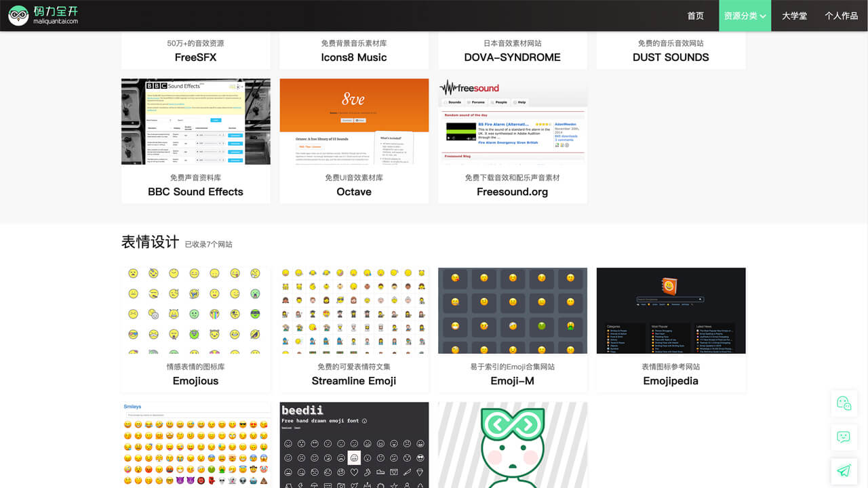Open the beedii hand drawn emoji thumbnail
This screenshot has width=868, height=488.
click(x=354, y=445)
